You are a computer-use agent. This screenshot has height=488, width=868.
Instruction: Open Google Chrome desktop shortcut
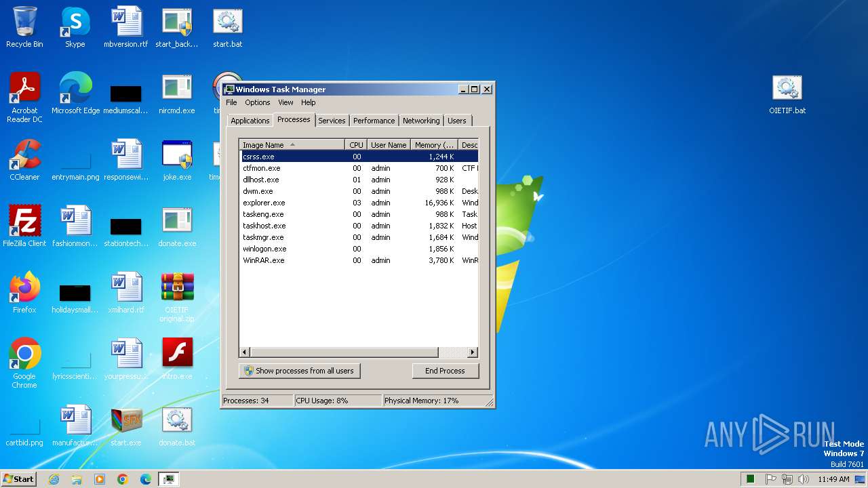click(24, 364)
